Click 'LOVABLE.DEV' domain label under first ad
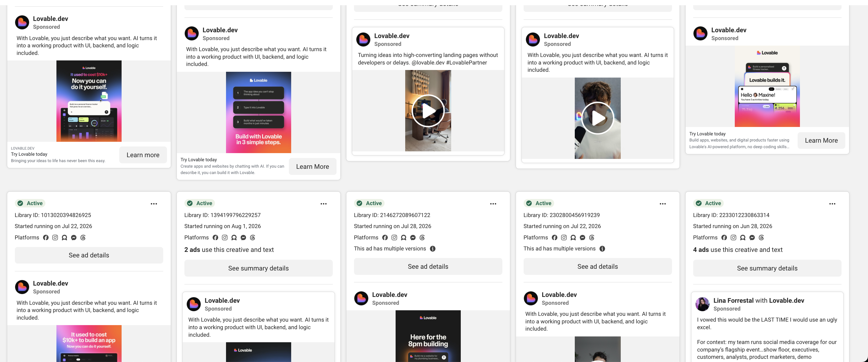The height and width of the screenshot is (362, 868). [23, 148]
